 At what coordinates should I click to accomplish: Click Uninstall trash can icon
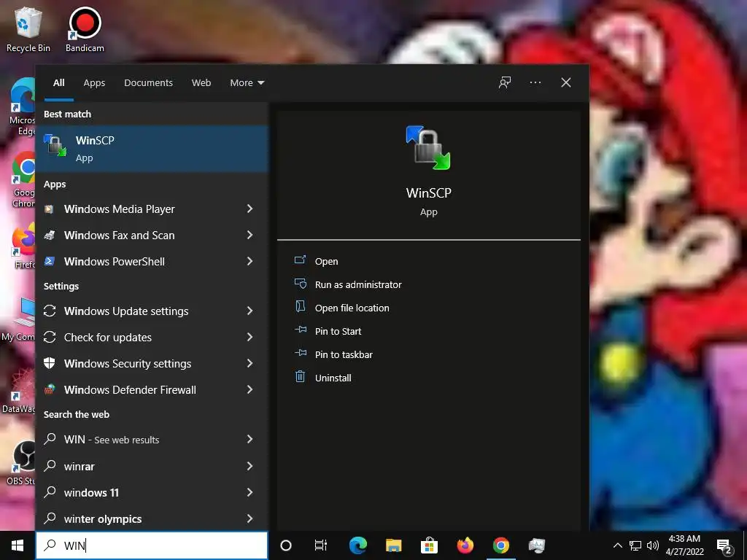tap(300, 377)
